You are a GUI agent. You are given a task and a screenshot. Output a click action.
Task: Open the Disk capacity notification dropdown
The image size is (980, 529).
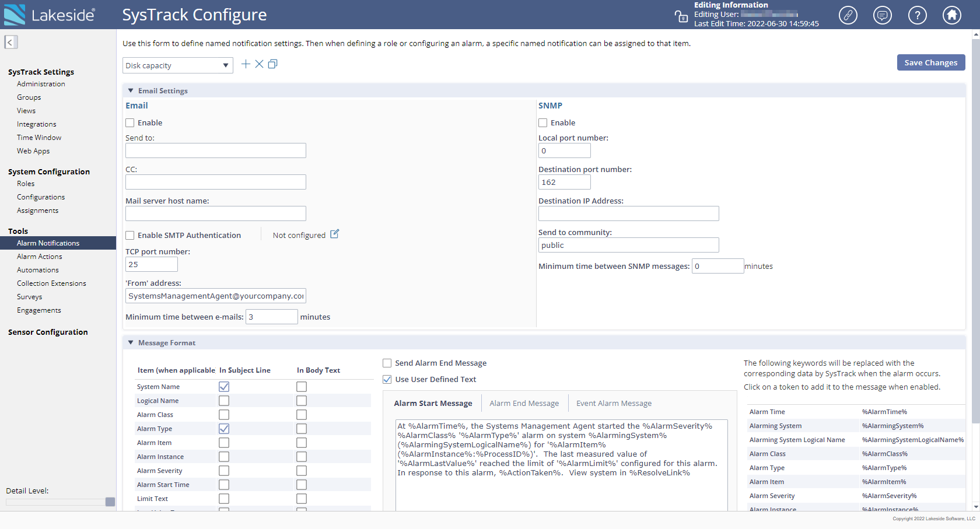[178, 65]
